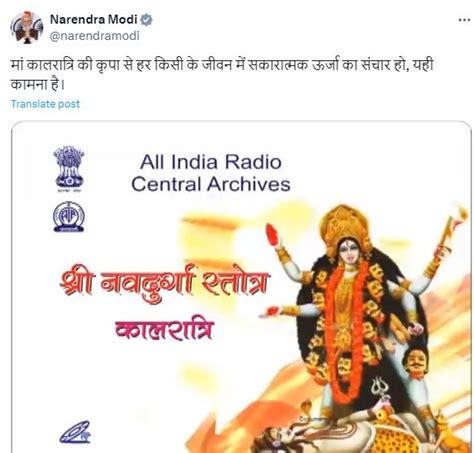Open the three-dot more options menu
The width and height of the screenshot is (474, 453).
[x=464, y=20]
